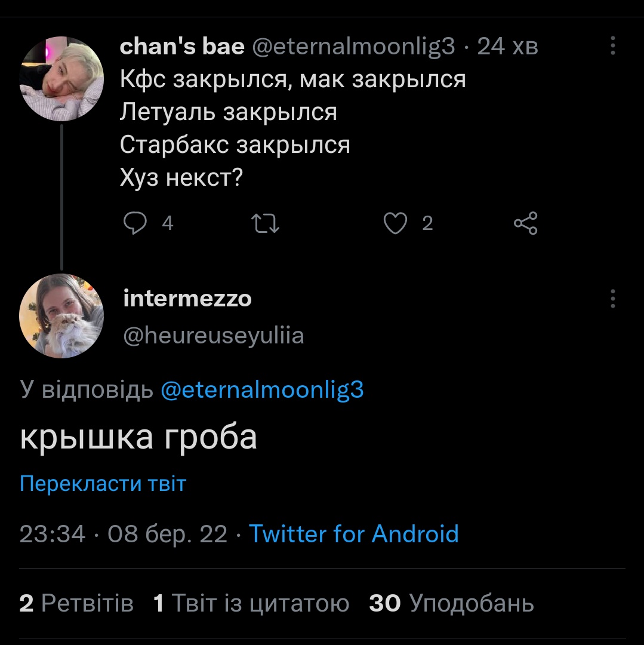This screenshot has height=645, width=644.
Task: Click the 24 хв timestamp on first tweet
Action: click(x=508, y=47)
